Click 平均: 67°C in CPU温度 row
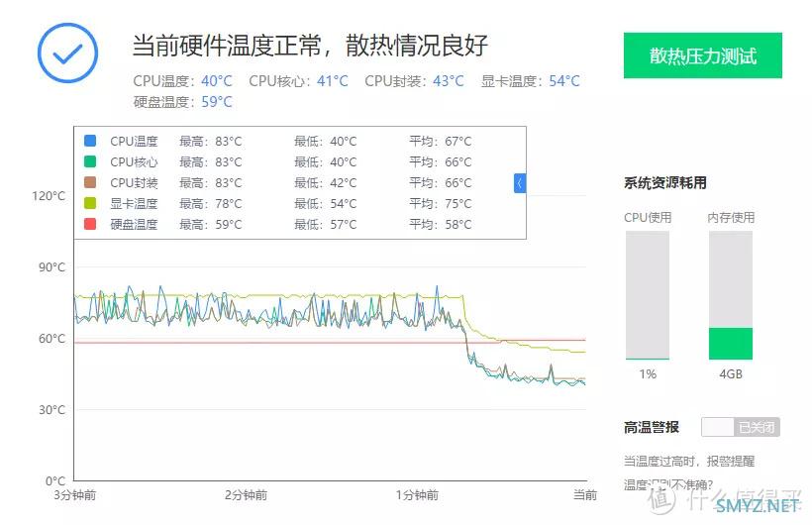 point(441,142)
